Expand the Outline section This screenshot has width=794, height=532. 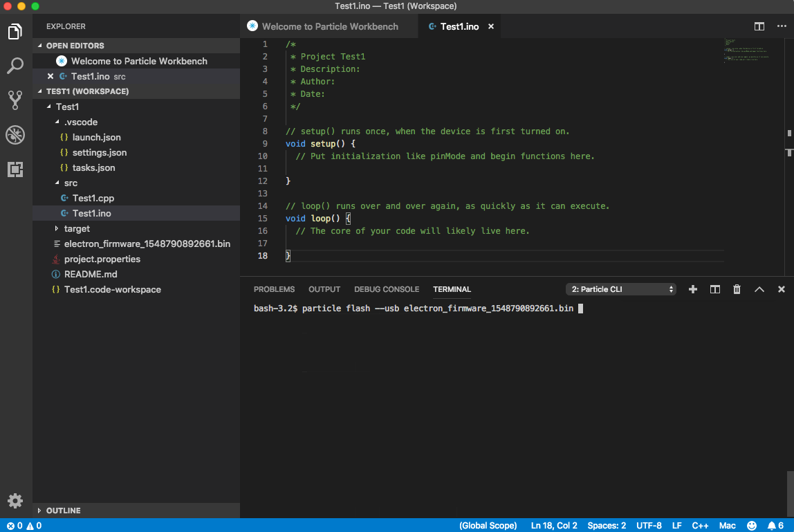pyautogui.click(x=136, y=511)
